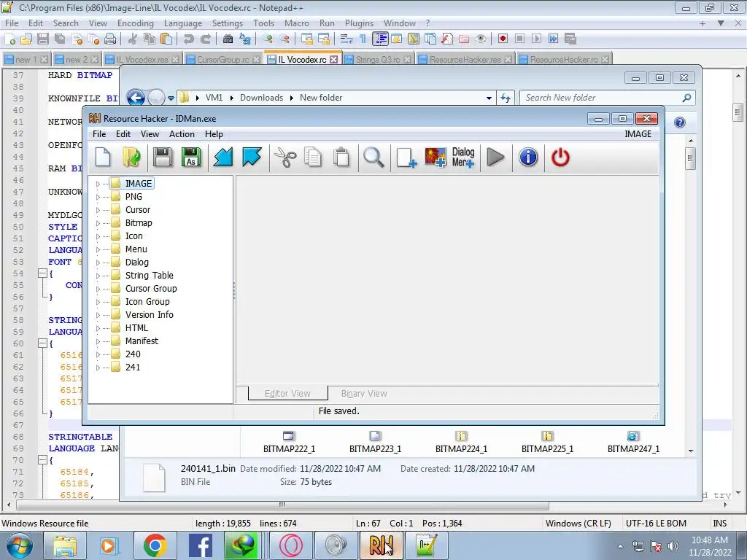The width and height of the screenshot is (747, 560).
Task: Expand the IMAGE tree node
Action: pyautogui.click(x=98, y=184)
